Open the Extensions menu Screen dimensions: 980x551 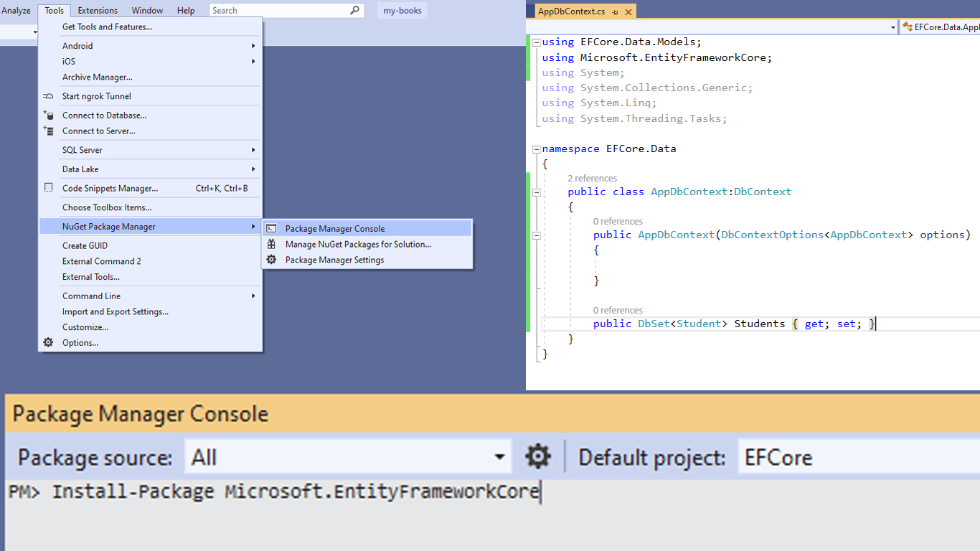click(x=98, y=10)
